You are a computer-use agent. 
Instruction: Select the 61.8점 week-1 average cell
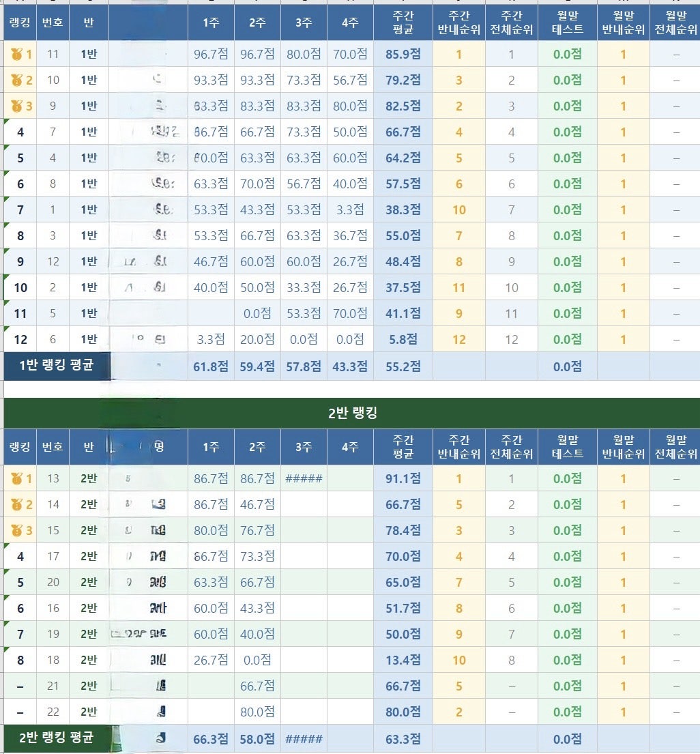click(x=211, y=366)
